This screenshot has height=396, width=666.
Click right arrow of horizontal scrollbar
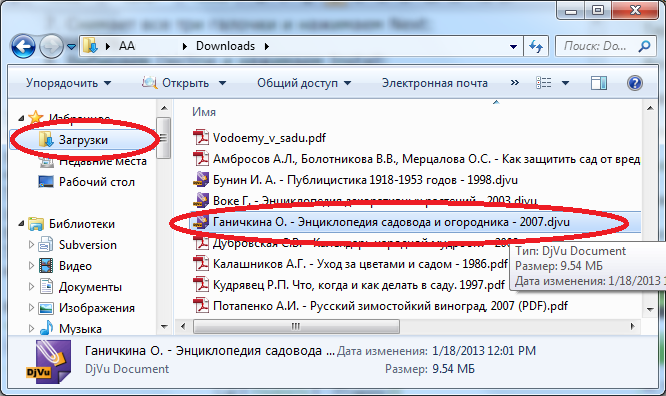pyautogui.click(x=632, y=326)
